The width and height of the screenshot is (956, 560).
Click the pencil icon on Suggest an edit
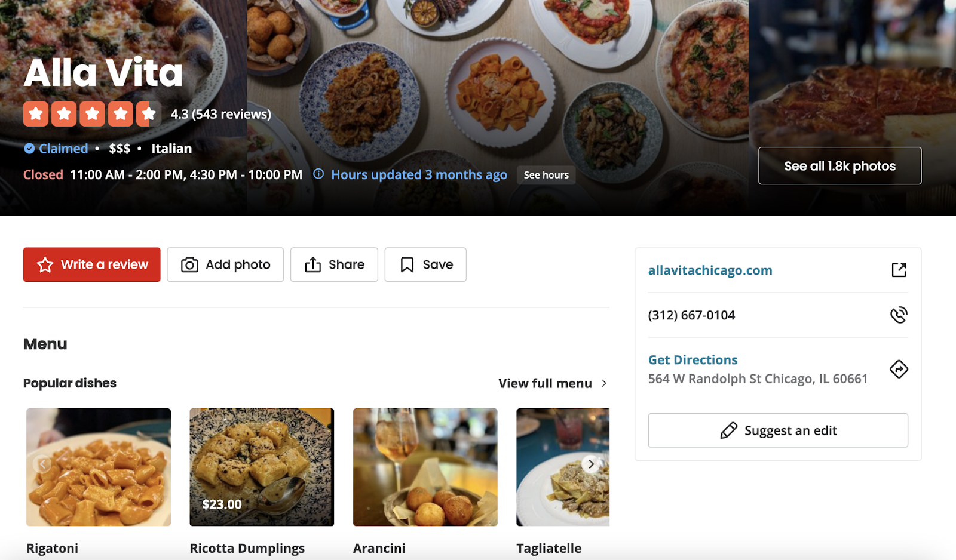coord(728,430)
